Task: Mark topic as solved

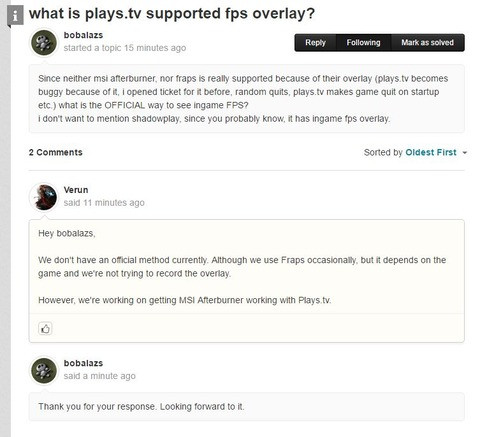Action: click(427, 43)
